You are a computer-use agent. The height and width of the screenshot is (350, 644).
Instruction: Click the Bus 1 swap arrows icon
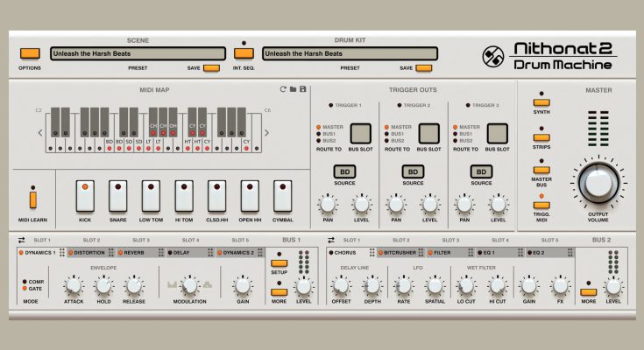point(20,240)
